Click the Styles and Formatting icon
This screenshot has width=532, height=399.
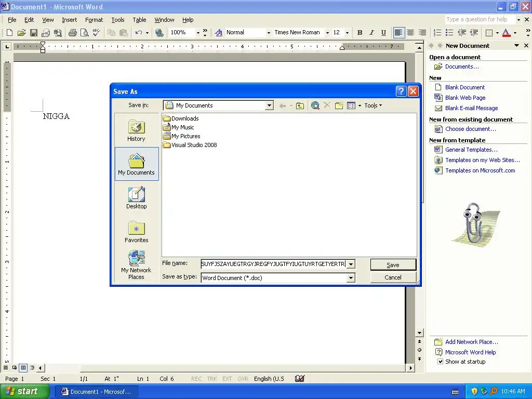click(x=219, y=33)
